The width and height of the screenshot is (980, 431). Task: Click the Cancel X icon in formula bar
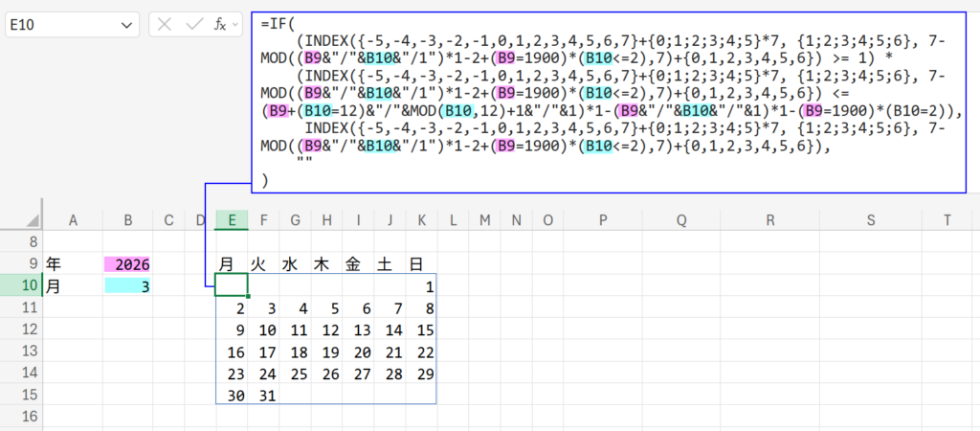point(166,25)
